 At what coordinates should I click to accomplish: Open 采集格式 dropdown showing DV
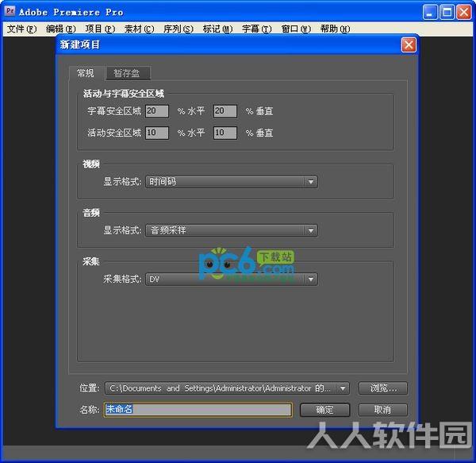232,280
